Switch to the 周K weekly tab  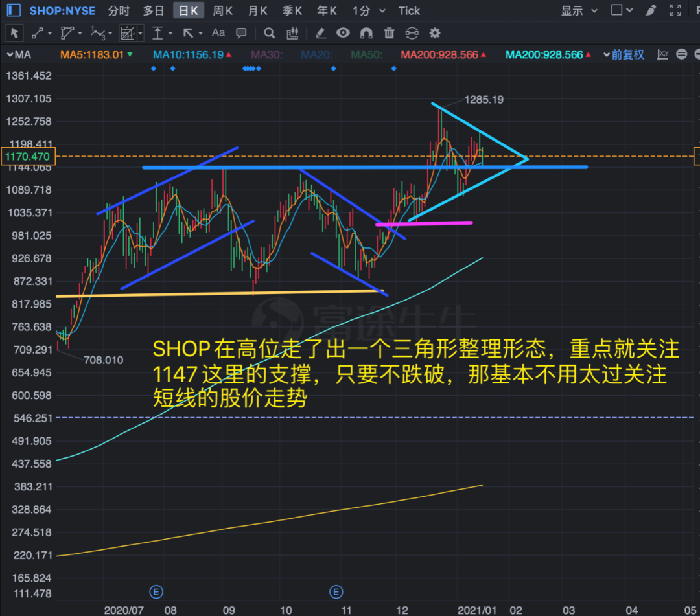pos(223,11)
